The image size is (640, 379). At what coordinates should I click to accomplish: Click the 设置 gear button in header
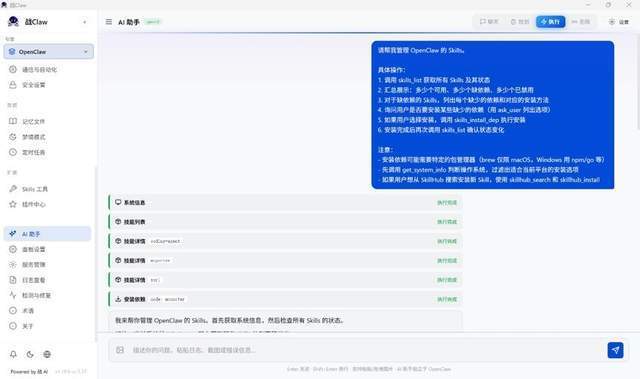(x=618, y=22)
